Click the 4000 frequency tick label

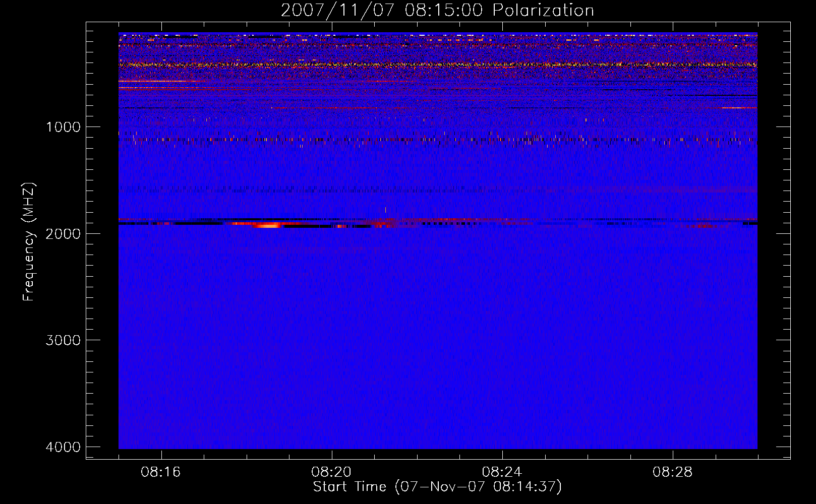[x=63, y=447]
